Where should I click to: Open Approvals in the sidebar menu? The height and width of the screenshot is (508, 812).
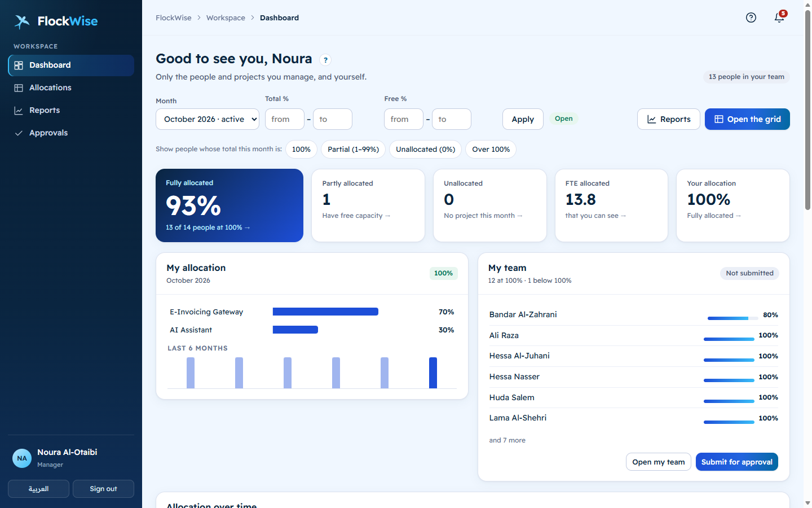pyautogui.click(x=71, y=133)
